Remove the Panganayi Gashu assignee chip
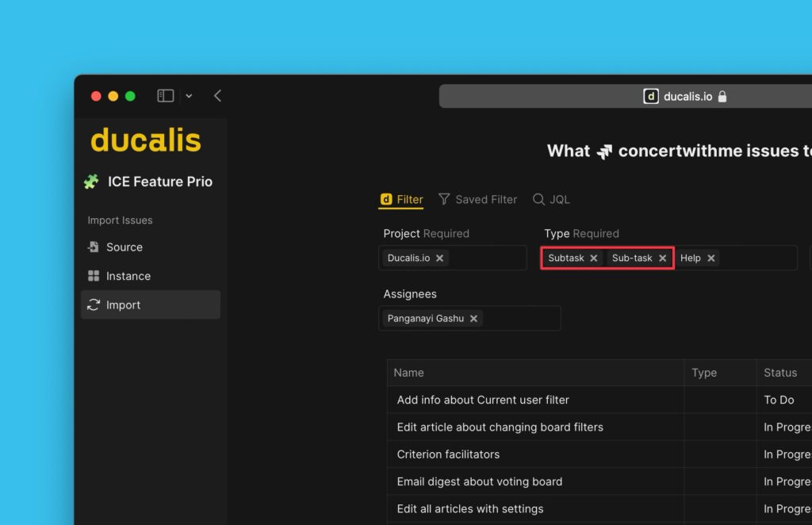The width and height of the screenshot is (812, 525). [x=473, y=318]
